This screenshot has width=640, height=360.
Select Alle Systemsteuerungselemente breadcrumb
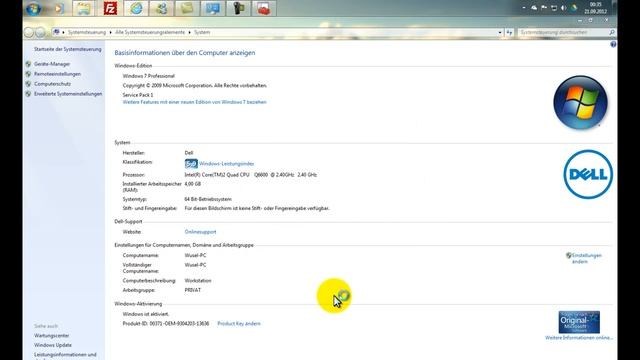pos(150,32)
